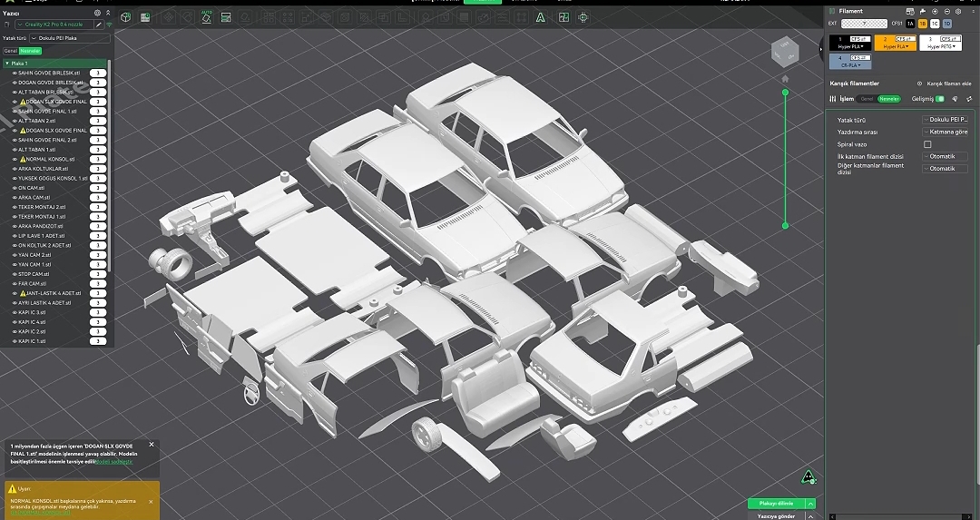Open the printer Wi-Fi connection icon
The height and width of the screenshot is (520, 980).
click(x=109, y=25)
